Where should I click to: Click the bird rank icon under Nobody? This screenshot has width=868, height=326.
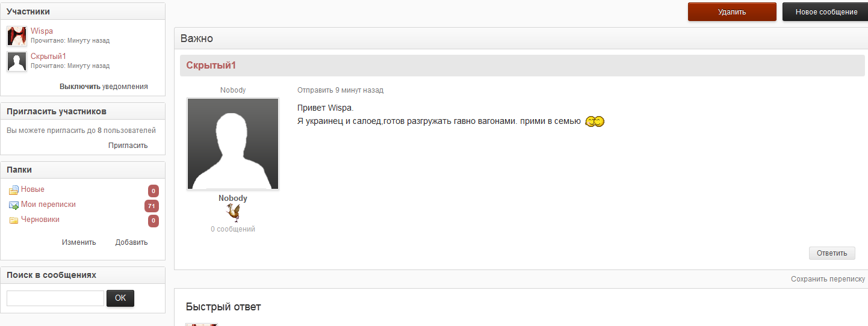coord(233,213)
